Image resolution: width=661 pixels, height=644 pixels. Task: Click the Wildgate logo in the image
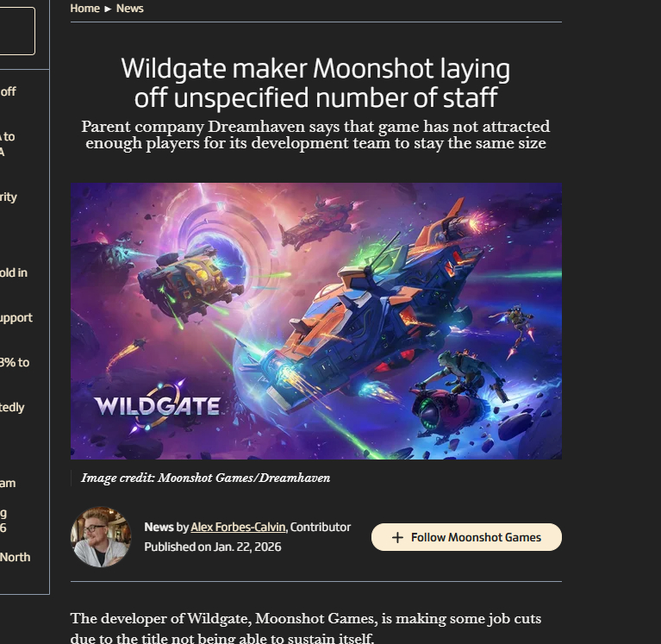[x=156, y=405]
